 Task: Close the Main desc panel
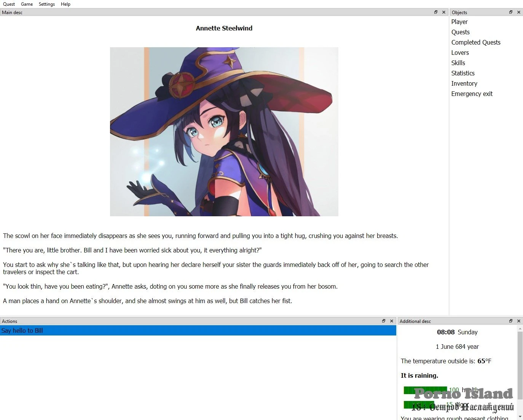pos(443,12)
